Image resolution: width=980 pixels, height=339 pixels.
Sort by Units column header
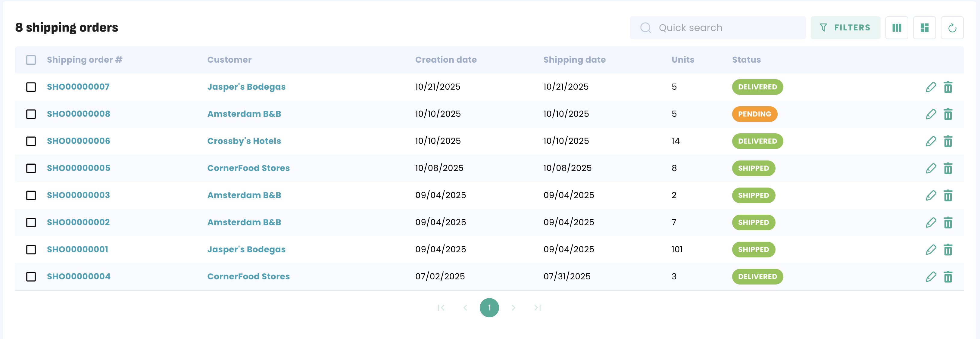[x=682, y=60]
